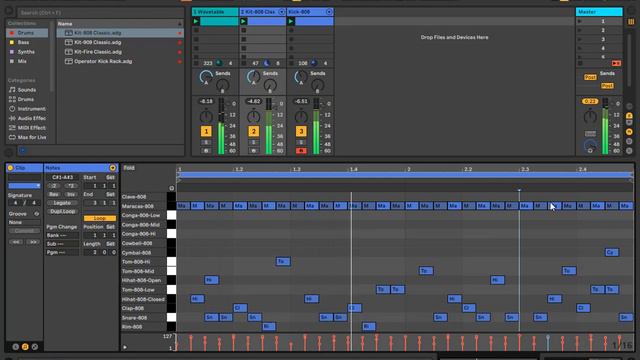Click the Inv button in Notes
Image resolution: width=640 pixels, height=360 pixels.
[71, 194]
